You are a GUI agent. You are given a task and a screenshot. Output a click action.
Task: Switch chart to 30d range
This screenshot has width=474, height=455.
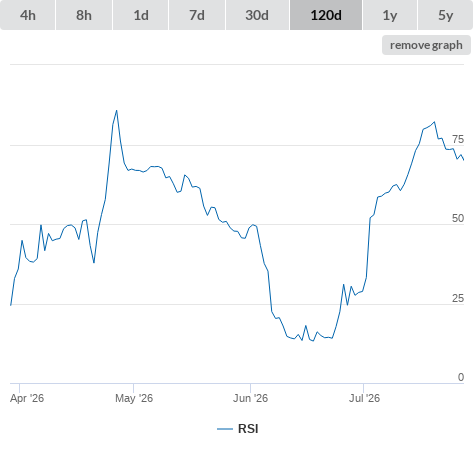pos(257,15)
